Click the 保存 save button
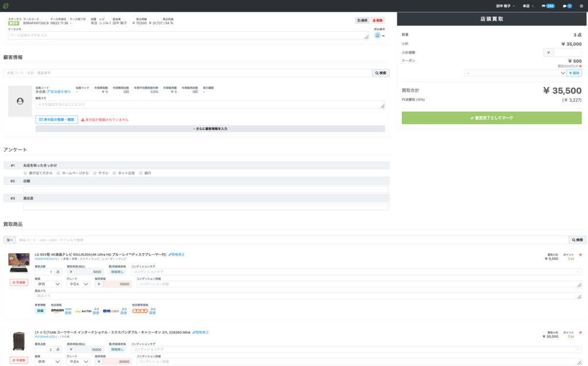Screen dimensions: 588x366 pos(362,20)
